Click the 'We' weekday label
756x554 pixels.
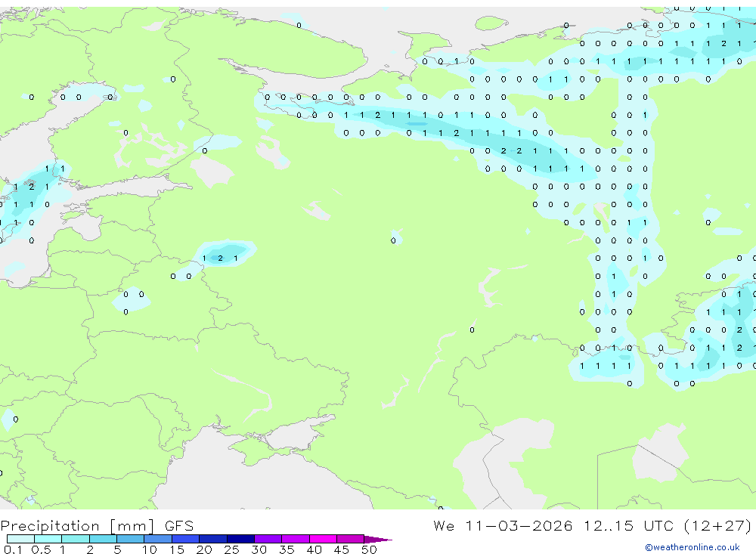444,525
